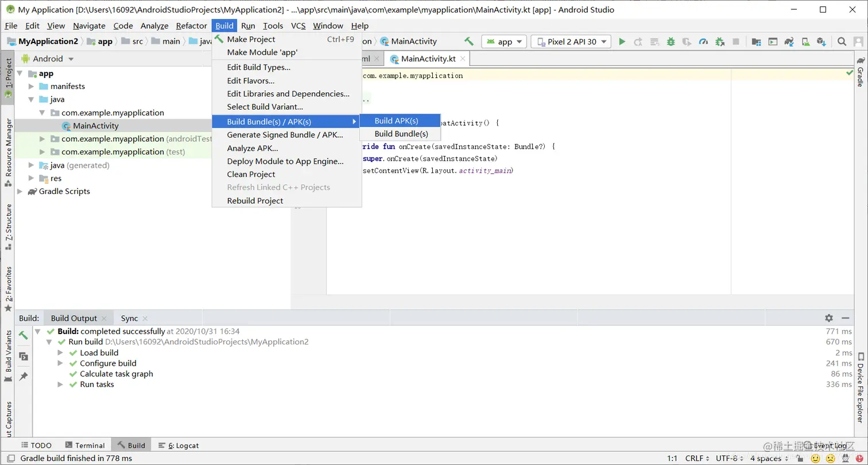
Task: Switch to the Sync tab in Build panel
Action: 129,318
